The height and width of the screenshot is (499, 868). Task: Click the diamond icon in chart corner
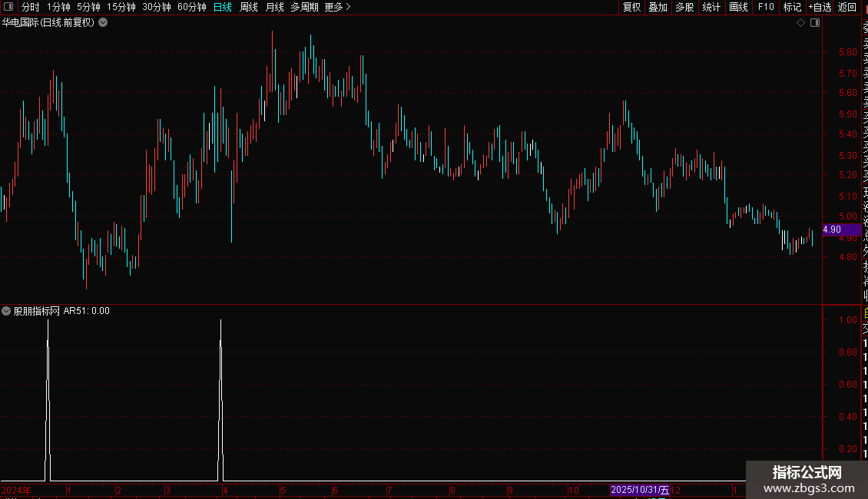[x=800, y=23]
